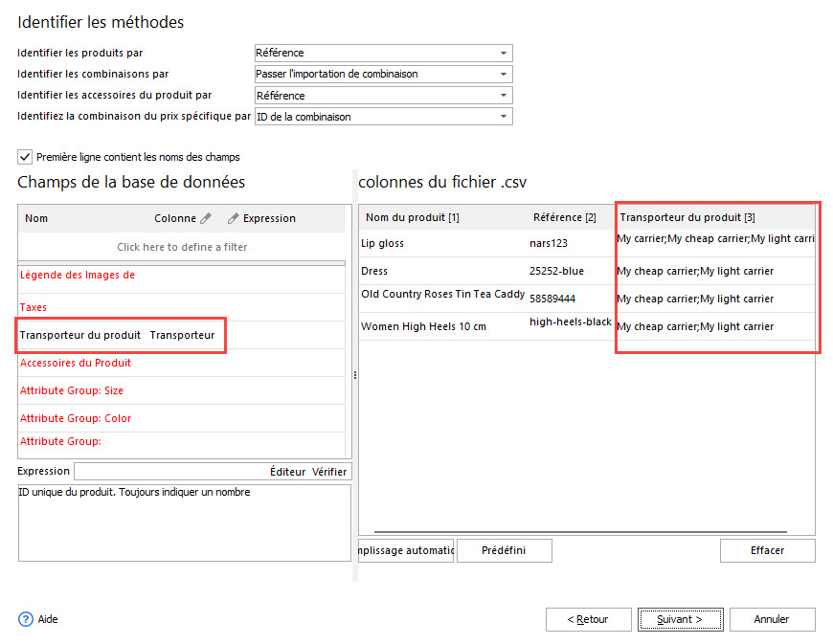Open the 'Identifier les combinaisons par' dropdown
This screenshot has width=833, height=644.
pos(384,74)
